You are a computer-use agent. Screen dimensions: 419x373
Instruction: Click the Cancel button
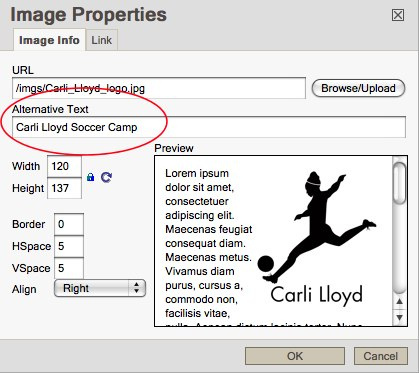381,356
